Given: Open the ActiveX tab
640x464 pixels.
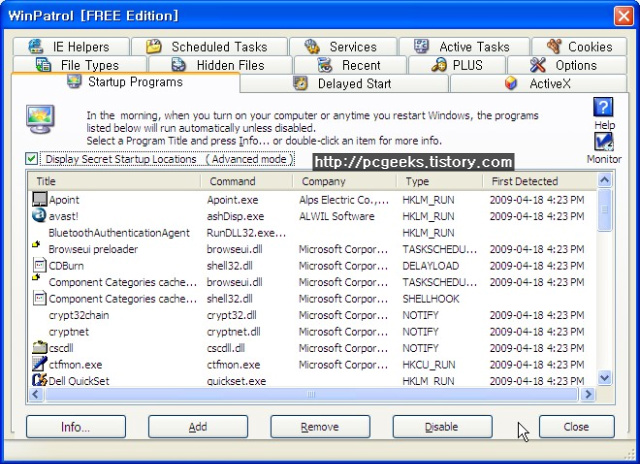Looking at the screenshot, I should [538, 83].
